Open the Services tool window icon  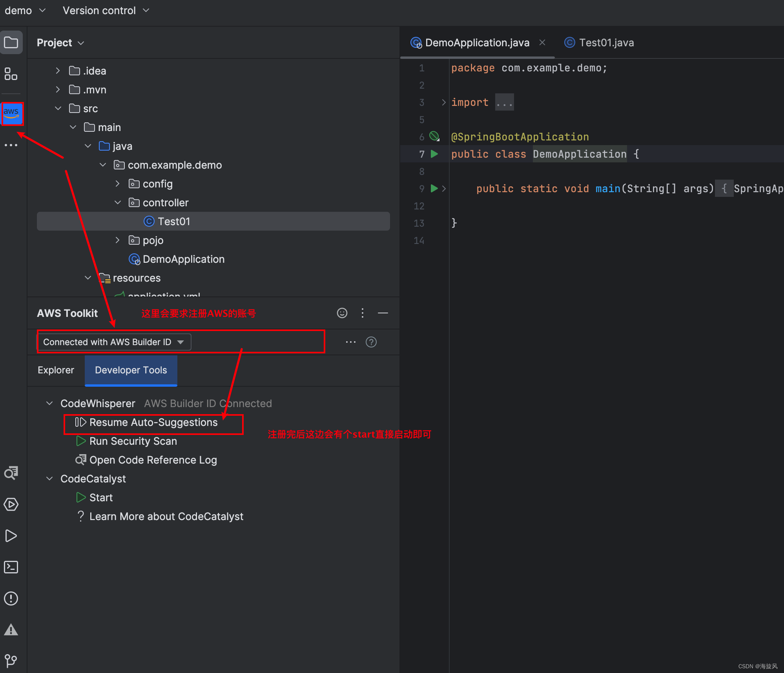tap(11, 504)
